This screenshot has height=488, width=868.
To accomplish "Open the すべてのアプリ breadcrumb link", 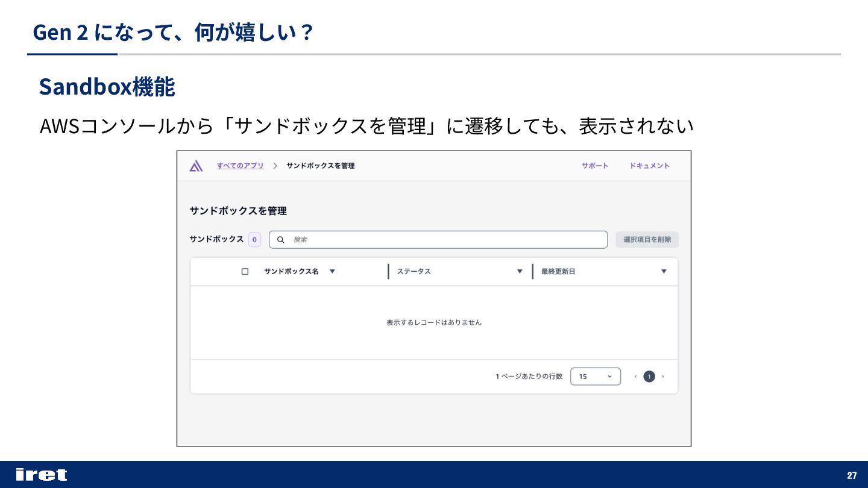I will pyautogui.click(x=241, y=166).
